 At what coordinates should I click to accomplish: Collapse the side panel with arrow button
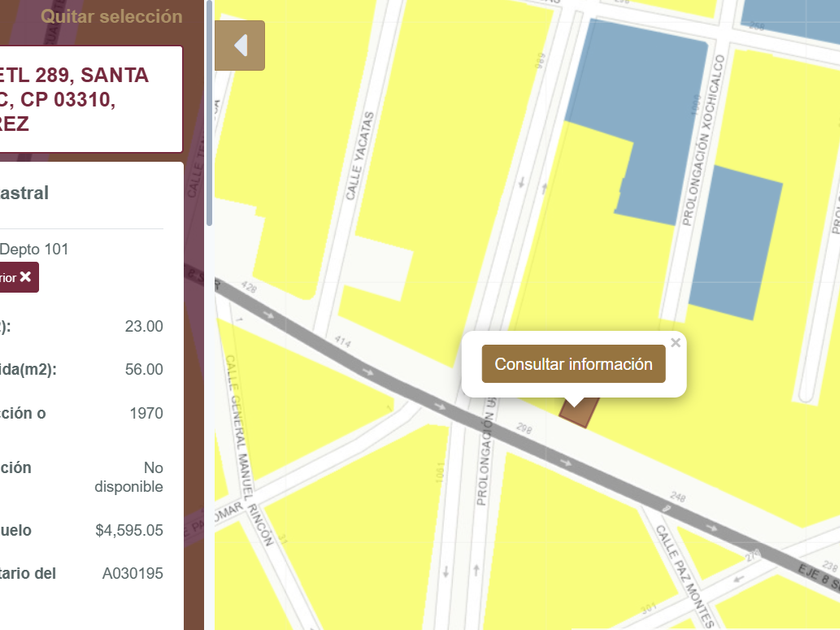pyautogui.click(x=239, y=46)
